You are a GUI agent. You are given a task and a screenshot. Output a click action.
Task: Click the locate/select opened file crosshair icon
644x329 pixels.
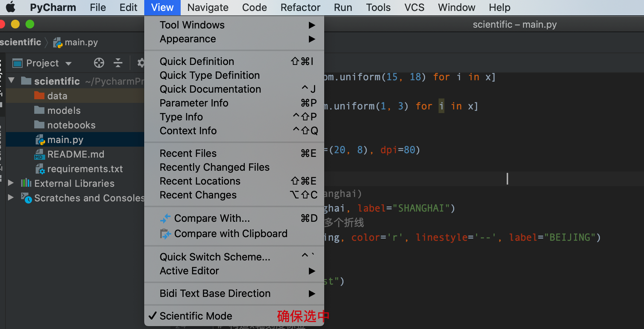click(99, 63)
